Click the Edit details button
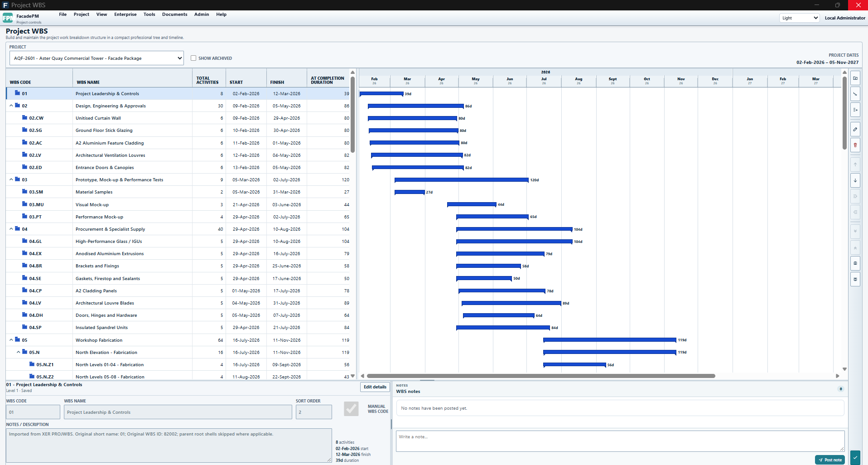Image resolution: width=868 pixels, height=465 pixels. 375,387
